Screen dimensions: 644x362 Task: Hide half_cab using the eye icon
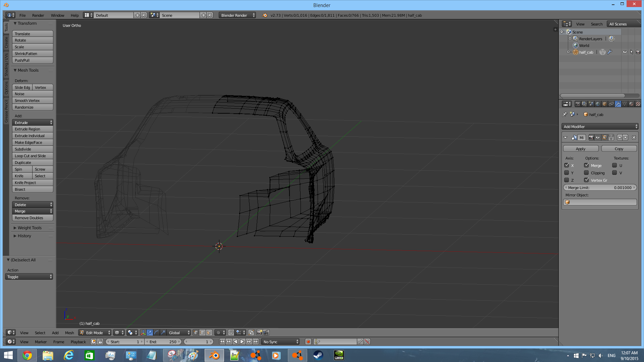pyautogui.click(x=625, y=52)
